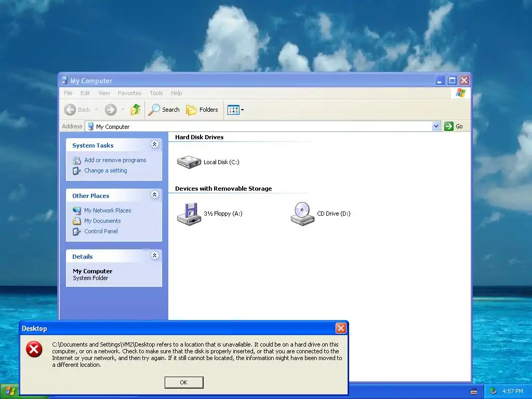Click the Windows flag logo in menu bar
Viewport: 532px width, 399px height.
[461, 93]
